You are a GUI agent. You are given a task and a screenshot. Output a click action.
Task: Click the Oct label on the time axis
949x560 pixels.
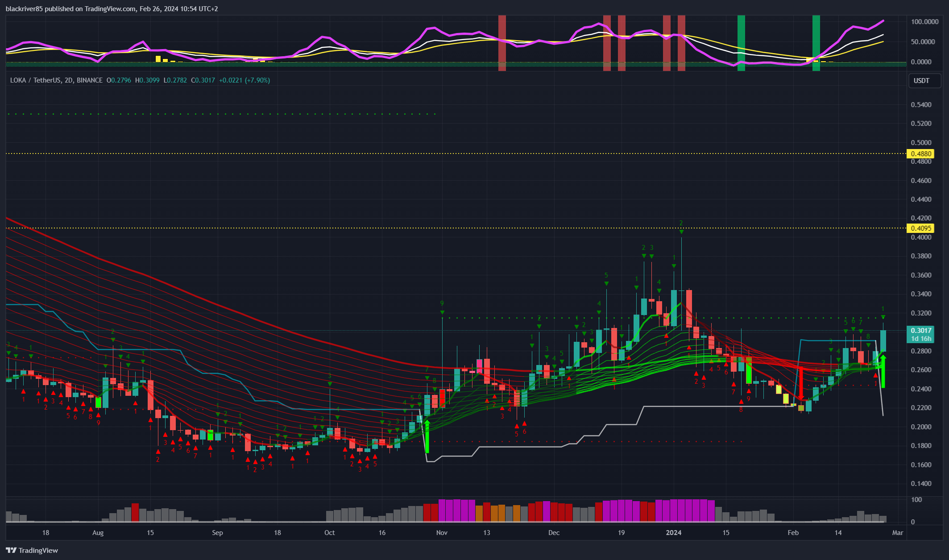(x=330, y=533)
